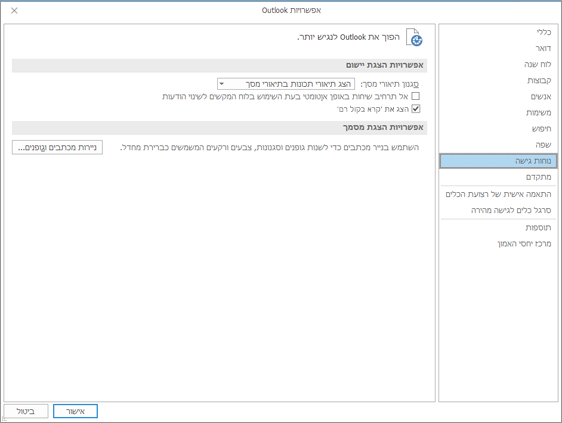
Task: Uncheck 'הצג את קרא בקול רם' checkbox
Action: 415,109
